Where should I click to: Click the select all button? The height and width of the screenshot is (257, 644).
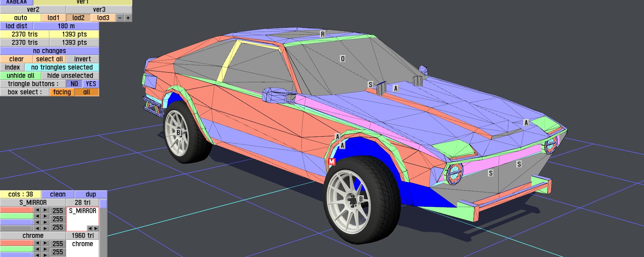pyautogui.click(x=50, y=59)
